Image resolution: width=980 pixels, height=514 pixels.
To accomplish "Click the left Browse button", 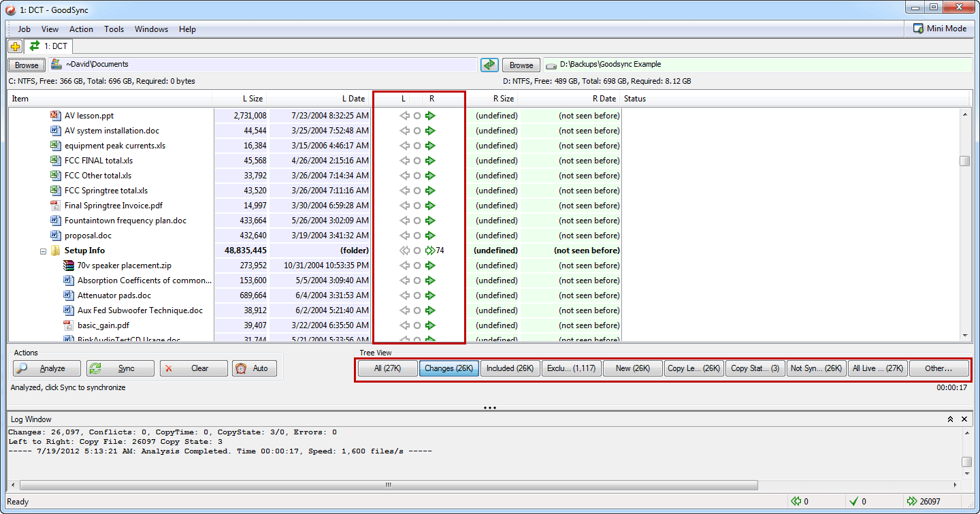I will (x=27, y=65).
